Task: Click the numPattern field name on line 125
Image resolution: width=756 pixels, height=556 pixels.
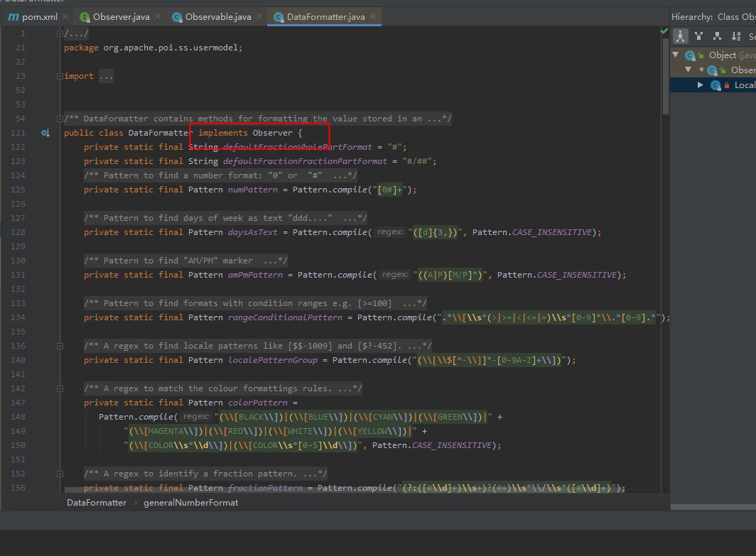Action: tap(253, 190)
